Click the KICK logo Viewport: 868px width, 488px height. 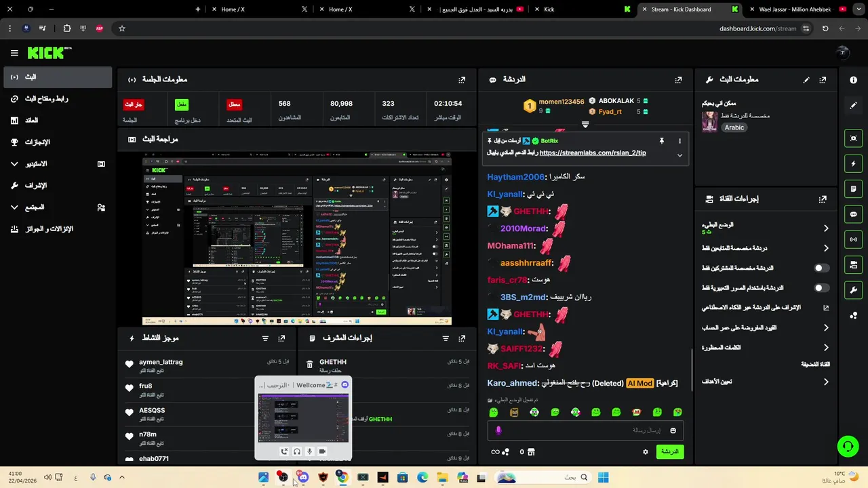[50, 53]
